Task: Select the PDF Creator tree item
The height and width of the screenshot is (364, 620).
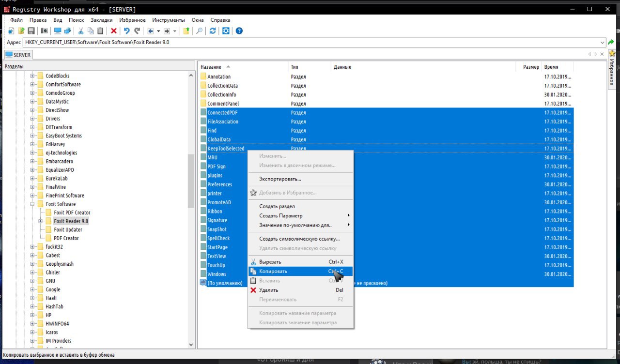Action: coord(66,238)
